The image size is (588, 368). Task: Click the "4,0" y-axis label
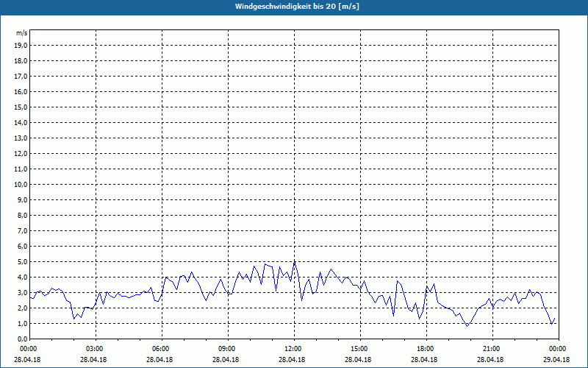tap(22, 277)
